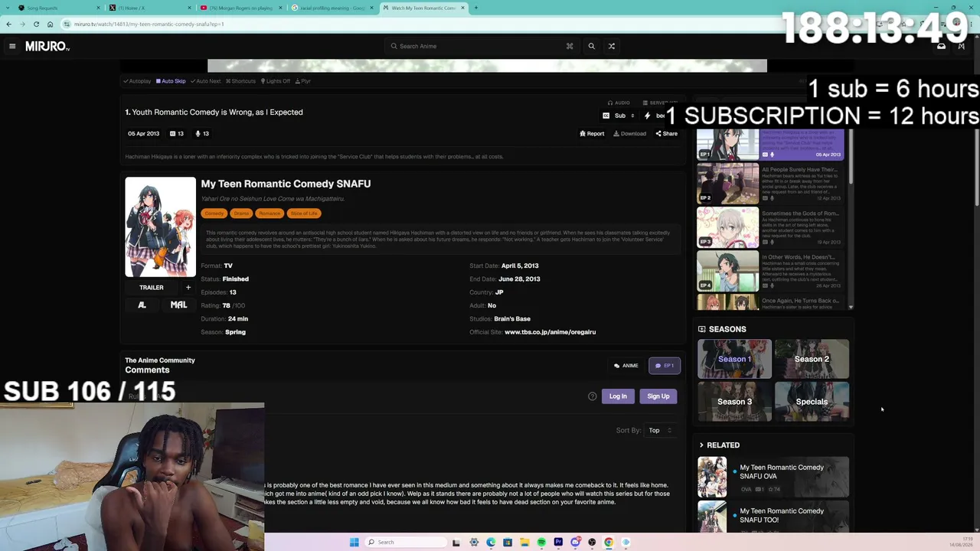Filter by the Romance genre tag
The image size is (980, 551).
click(x=269, y=214)
